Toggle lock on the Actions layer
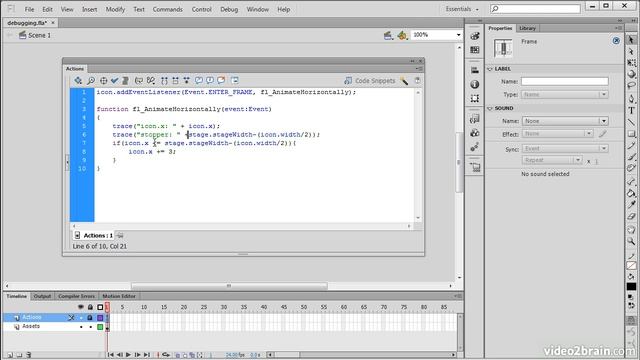The height and width of the screenshot is (360, 640). (x=90, y=318)
